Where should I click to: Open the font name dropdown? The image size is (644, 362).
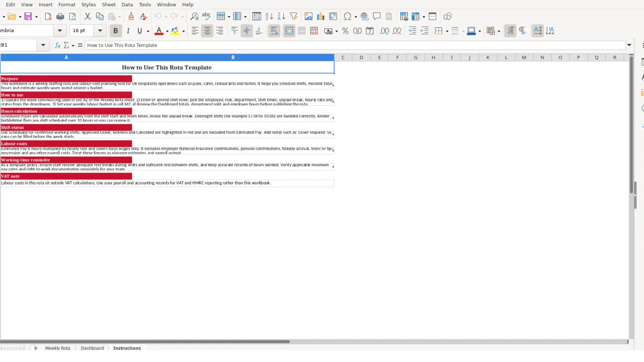60,31
